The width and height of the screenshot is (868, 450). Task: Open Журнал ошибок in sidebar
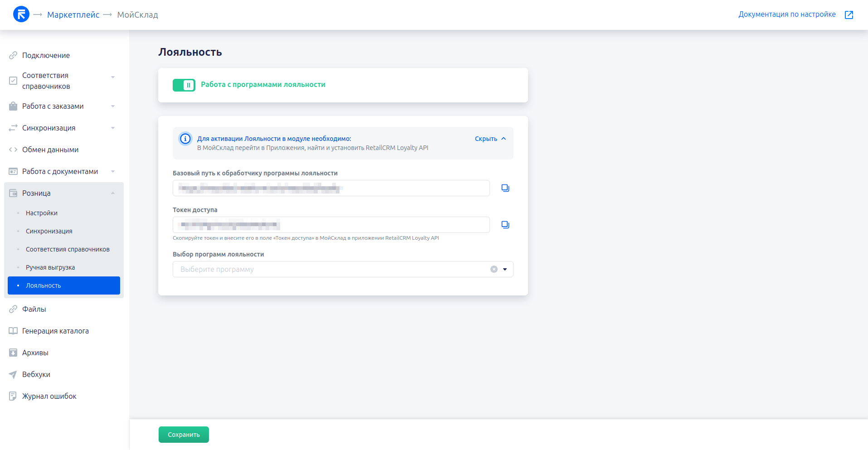pyautogui.click(x=49, y=396)
